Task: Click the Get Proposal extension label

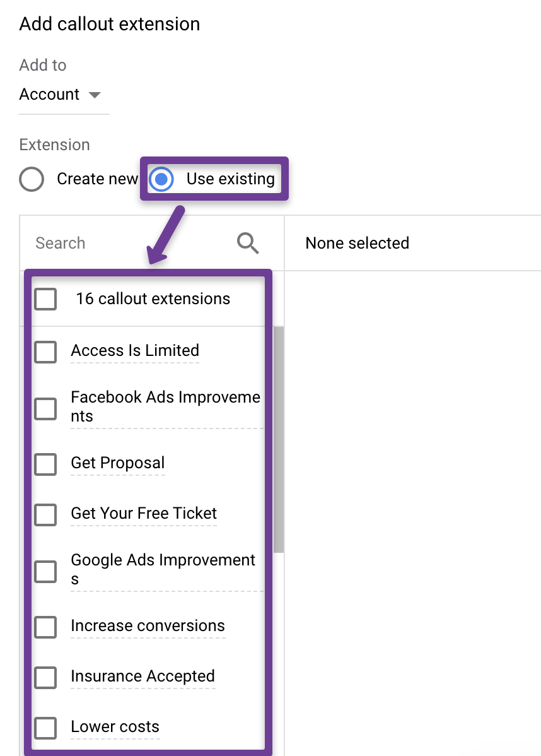Action: coord(117,463)
